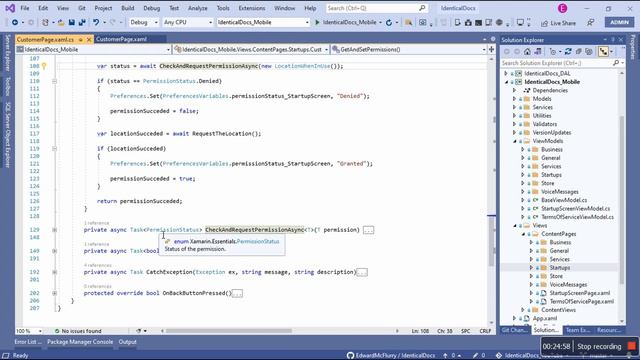Open the Analyze menu
The height and width of the screenshot is (360, 640).
(x=198, y=8)
